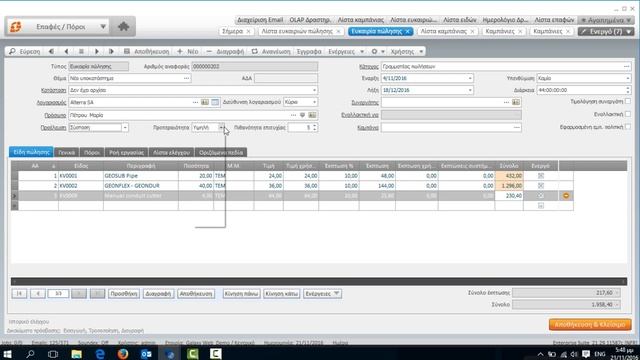
Task: Open the Προτεραιότητα dropdown arrow
Action: coord(221,127)
